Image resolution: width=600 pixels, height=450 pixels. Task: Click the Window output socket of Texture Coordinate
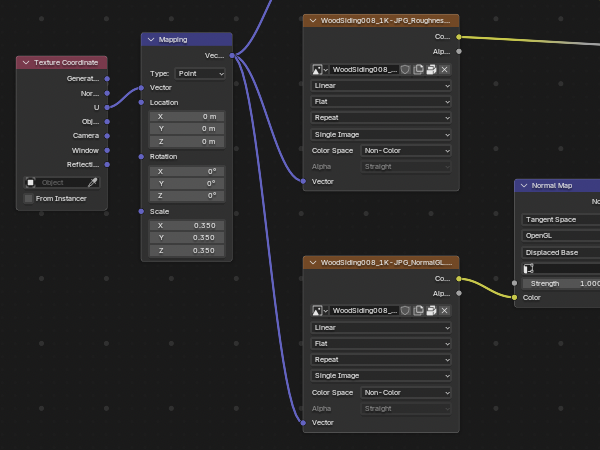pos(107,150)
